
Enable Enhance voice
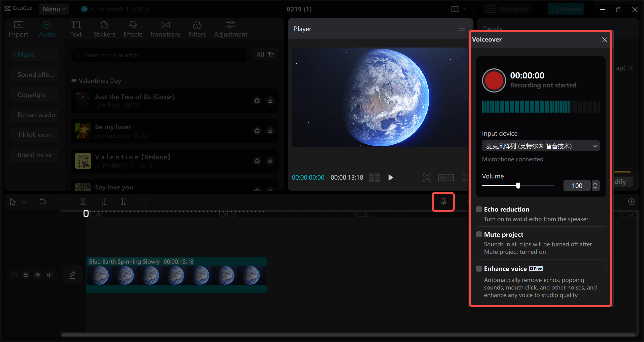click(x=479, y=268)
